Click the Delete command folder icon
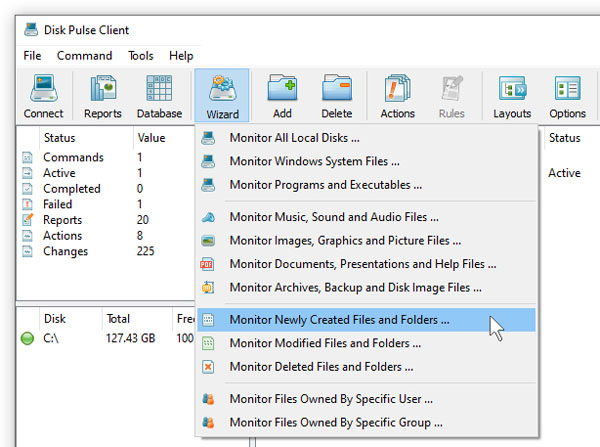600x447 pixels. pos(337,88)
